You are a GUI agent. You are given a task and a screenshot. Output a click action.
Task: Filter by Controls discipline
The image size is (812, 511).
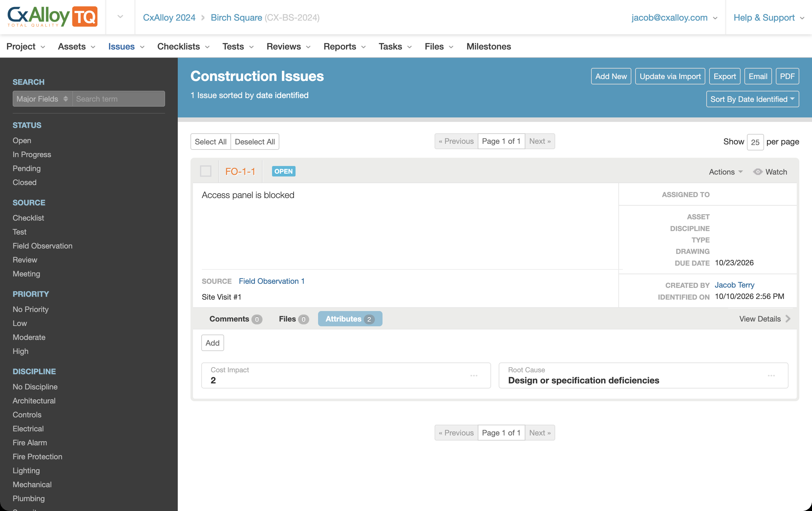[27, 415]
